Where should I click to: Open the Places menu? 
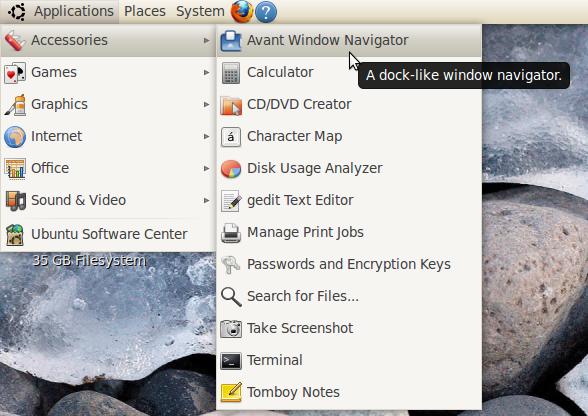click(x=145, y=11)
